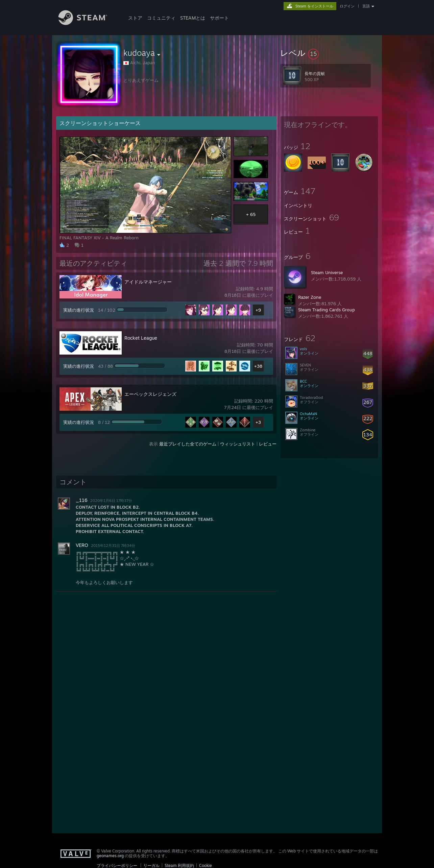Open main Final Fantasy XIV screenshot

145,185
